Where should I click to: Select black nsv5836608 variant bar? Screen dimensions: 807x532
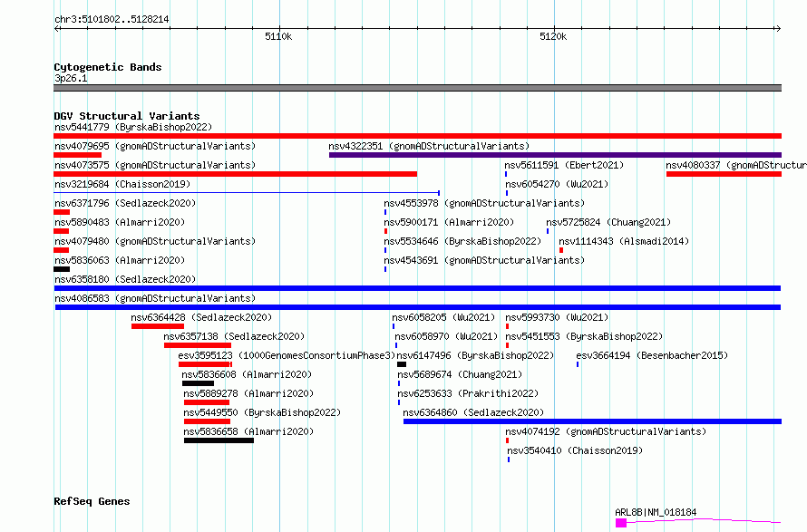point(198,383)
